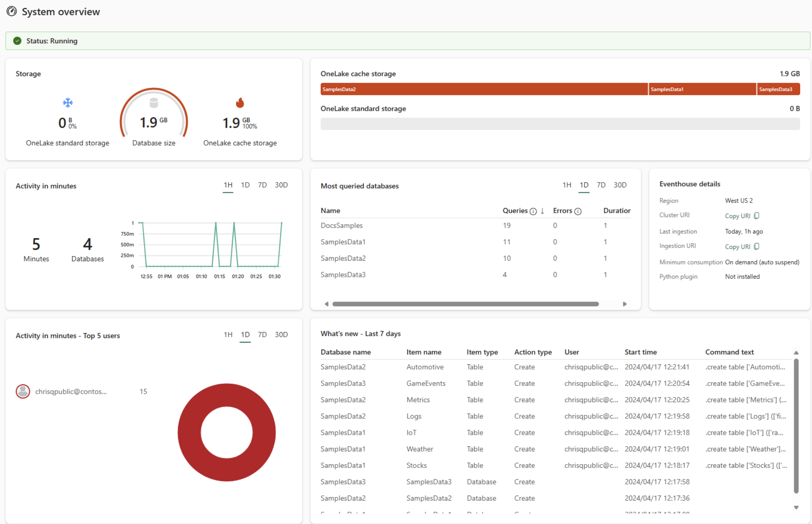Image resolution: width=812 pixels, height=524 pixels.
Task: Click the flame OneLake cache storage icon
Action: (240, 102)
